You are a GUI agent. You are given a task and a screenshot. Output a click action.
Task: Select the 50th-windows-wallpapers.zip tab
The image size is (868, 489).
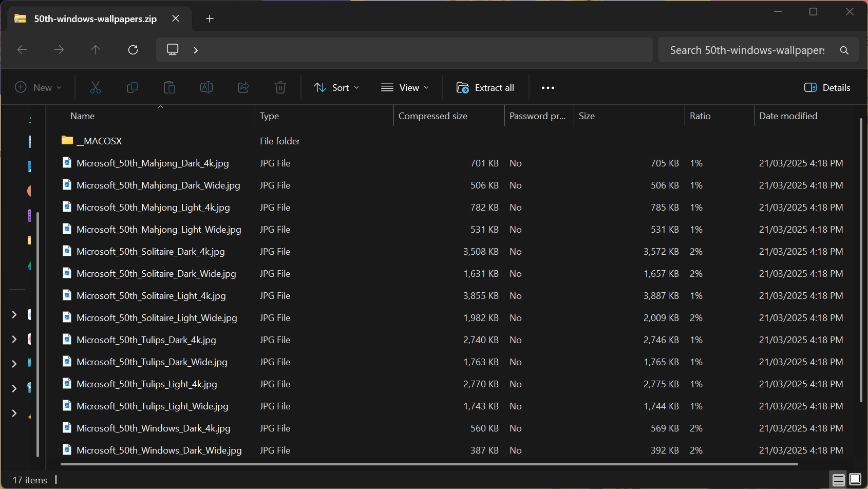point(100,19)
